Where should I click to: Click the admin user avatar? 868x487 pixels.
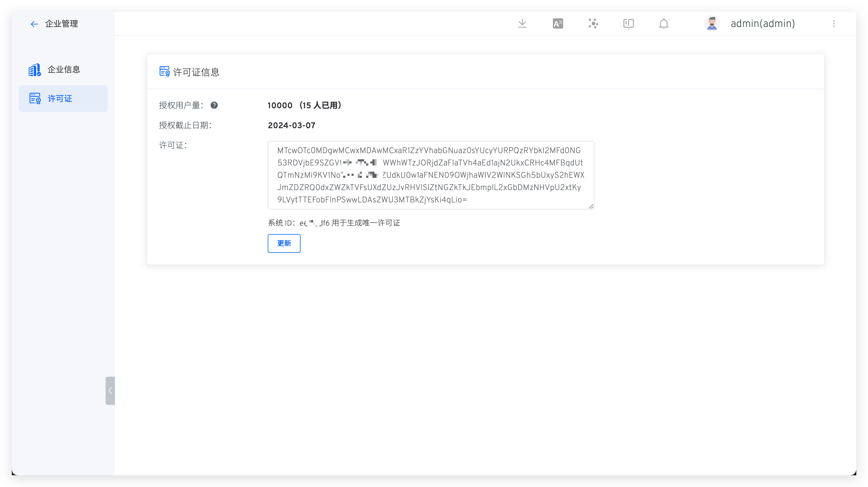712,23
